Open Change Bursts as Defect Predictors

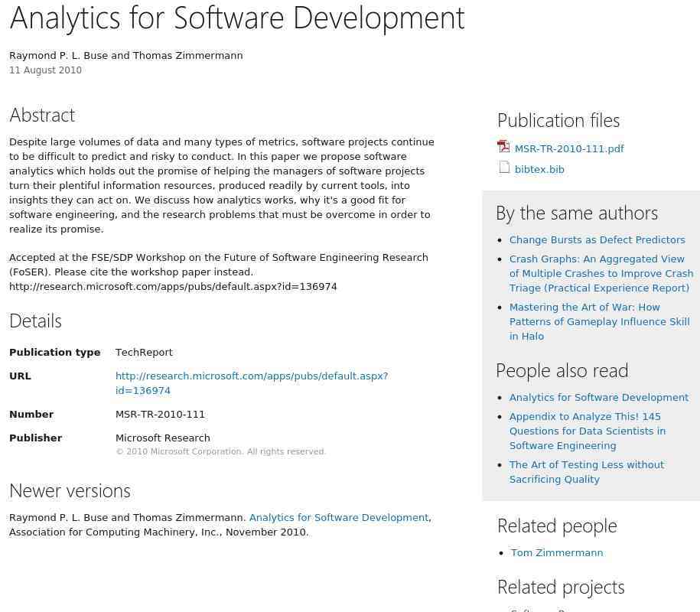(x=597, y=239)
